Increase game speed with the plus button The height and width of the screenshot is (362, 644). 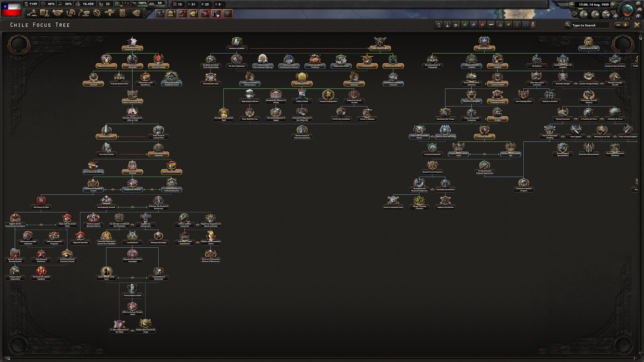(613, 4)
